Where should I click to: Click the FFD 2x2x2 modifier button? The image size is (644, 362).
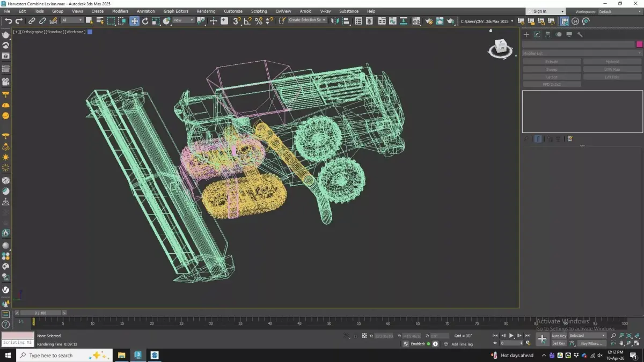(552, 84)
